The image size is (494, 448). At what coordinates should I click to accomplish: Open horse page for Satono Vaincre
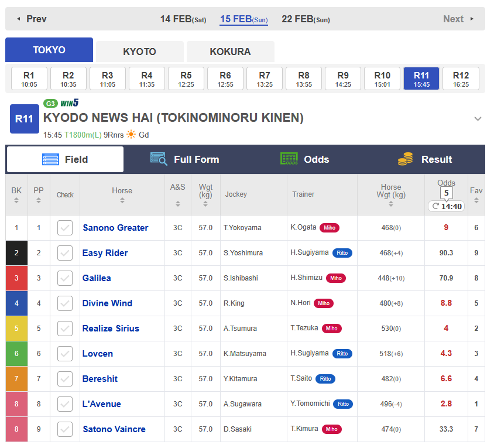(114, 429)
